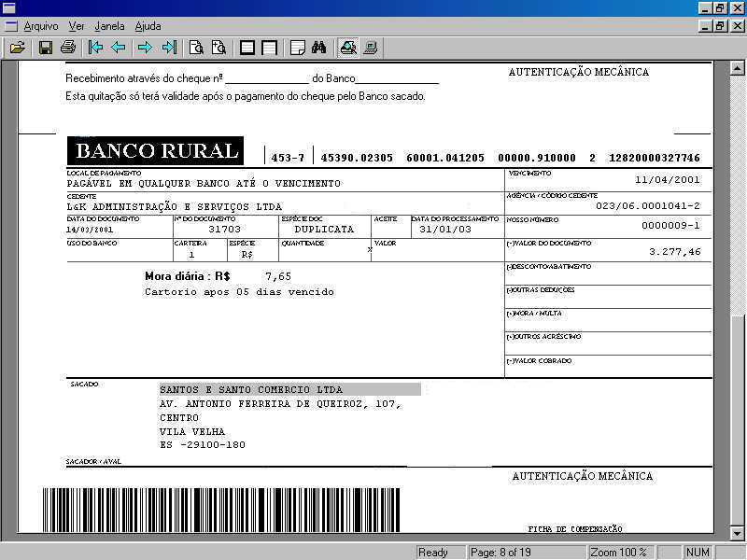Close the inner document window
The height and width of the screenshot is (560, 747).
point(737,26)
